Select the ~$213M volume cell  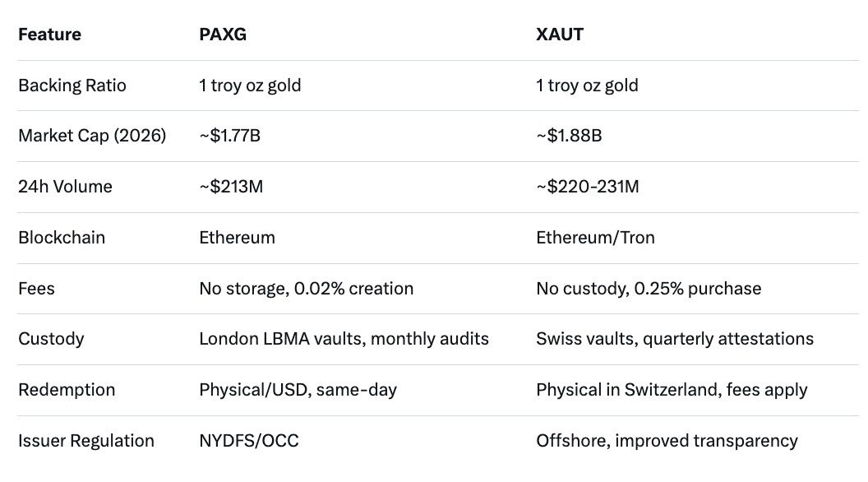coord(231,187)
